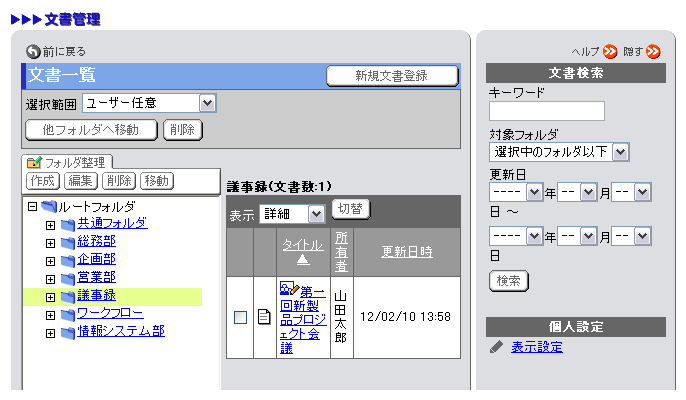Viewport: 686px width, 400px height.
Task: Select the フォルダ整理 tab
Action: click(x=67, y=162)
